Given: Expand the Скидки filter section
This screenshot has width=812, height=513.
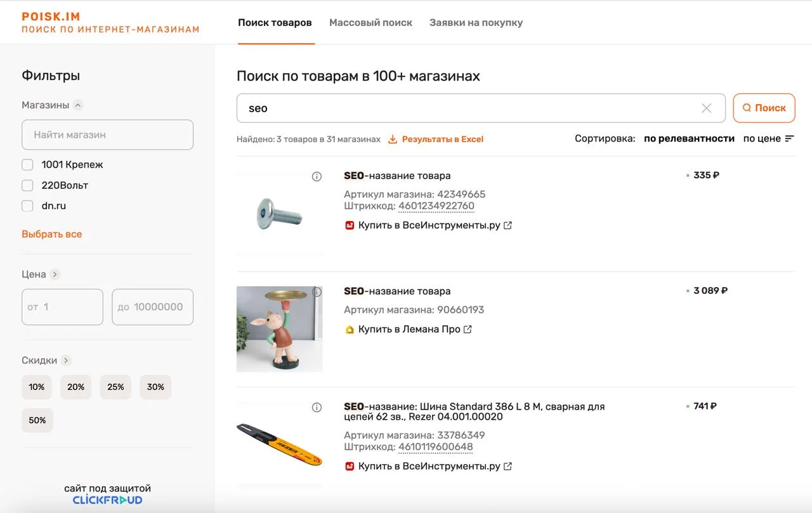Looking at the screenshot, I should (x=66, y=361).
